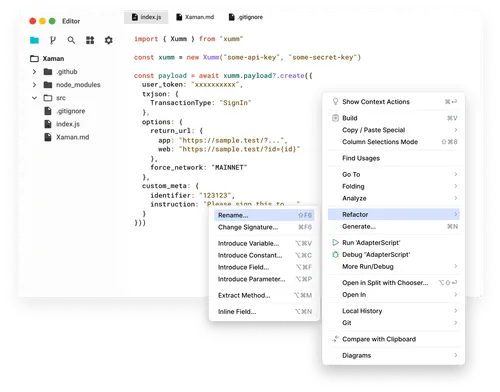The image size is (500, 392).
Task: Open the source control branch icon
Action: (53, 40)
